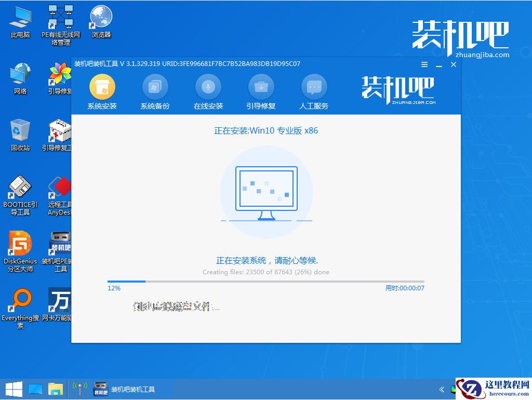
Task: Click the zhuangjiba.com logo in the window
Action: 397,91
